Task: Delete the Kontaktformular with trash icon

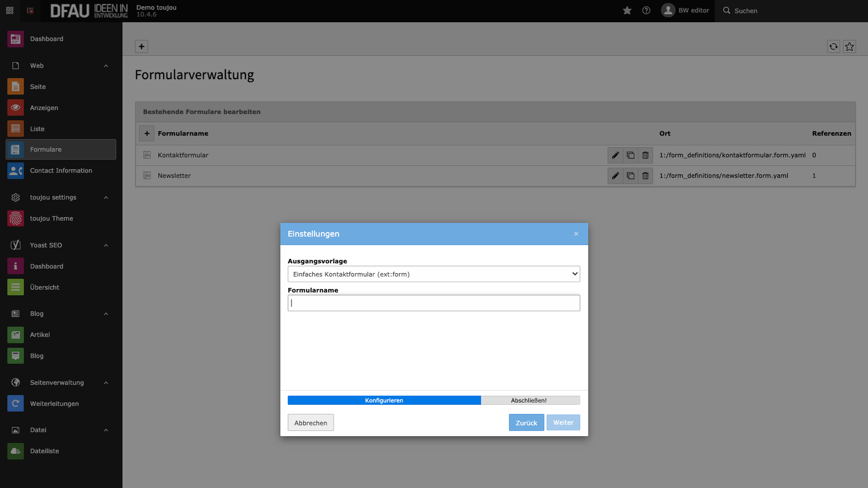Action: [645, 155]
